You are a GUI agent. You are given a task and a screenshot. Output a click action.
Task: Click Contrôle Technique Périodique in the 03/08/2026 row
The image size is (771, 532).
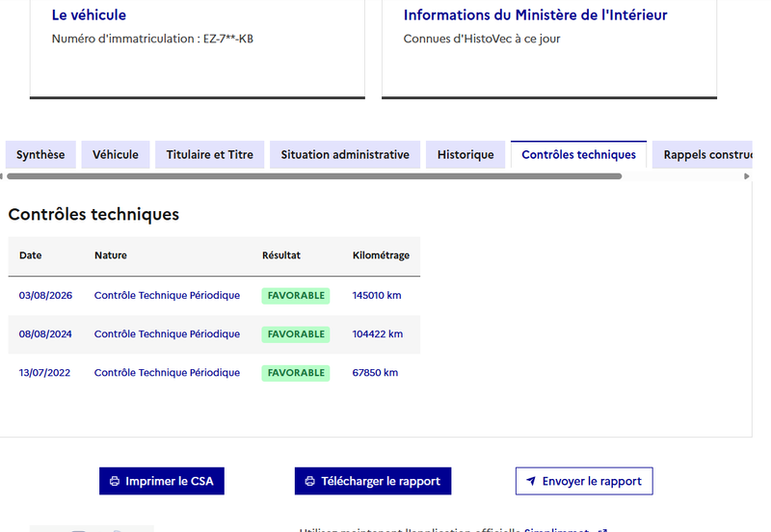coord(167,296)
